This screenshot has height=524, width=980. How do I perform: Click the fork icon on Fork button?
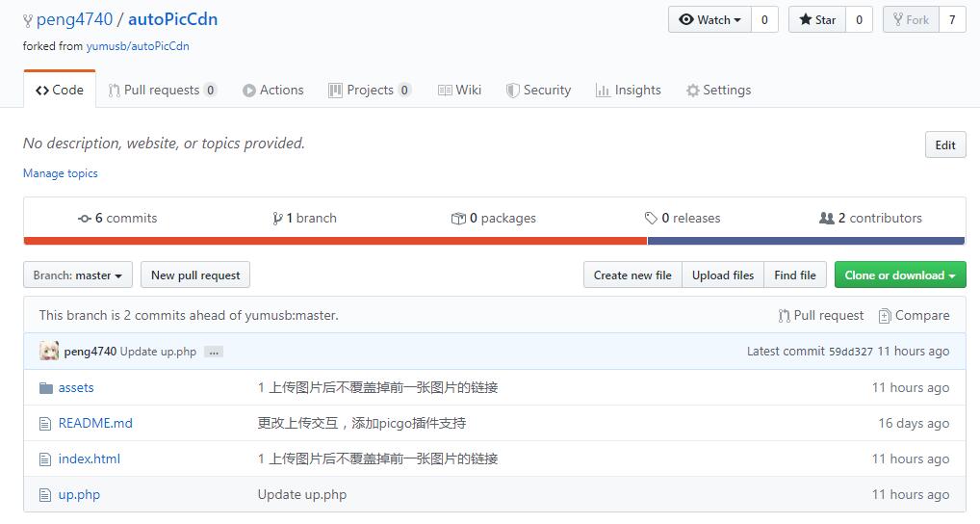(x=898, y=19)
